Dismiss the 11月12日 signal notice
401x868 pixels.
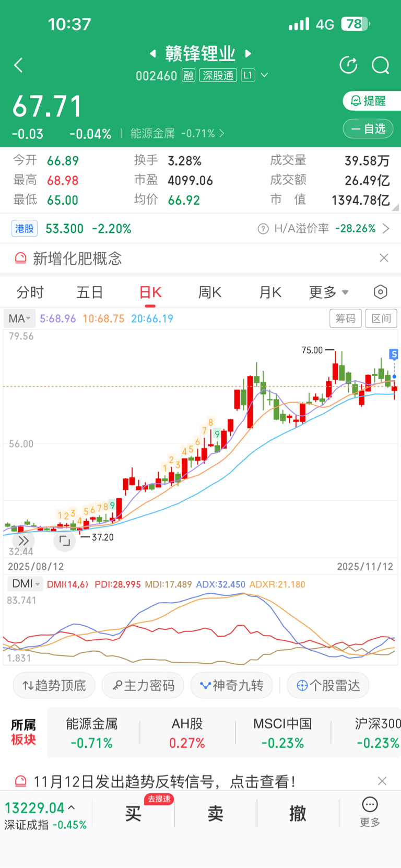(x=382, y=781)
